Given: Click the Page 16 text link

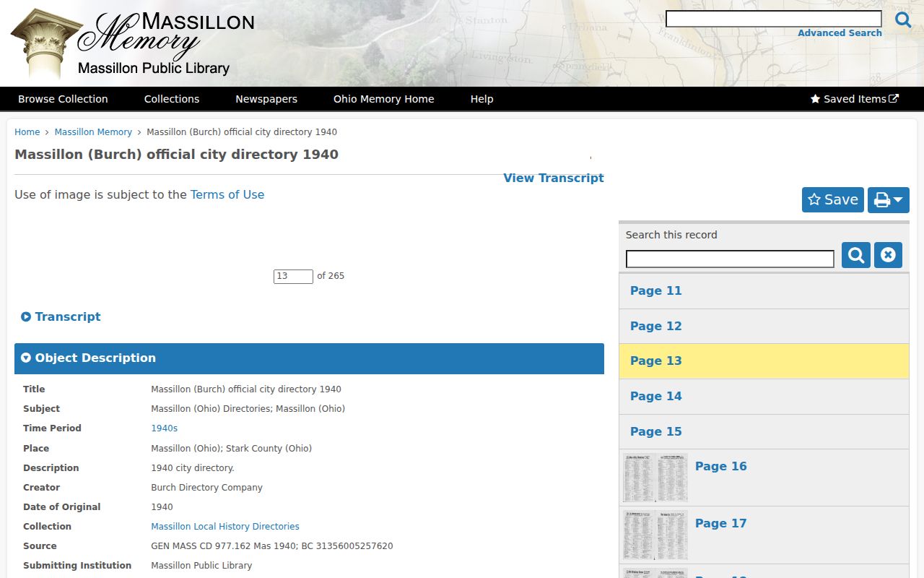Looking at the screenshot, I should point(720,467).
